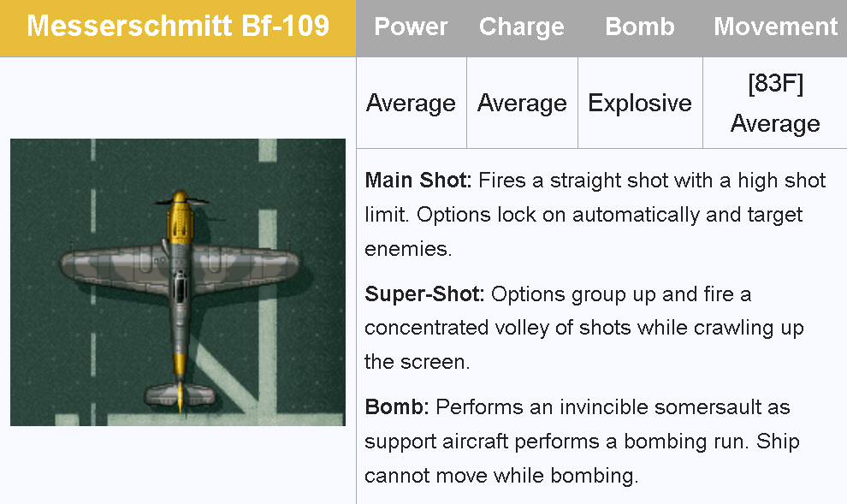Viewport: 847px width, 504px height.
Task: Click the [83F] movement speed value
Action: pos(775,83)
